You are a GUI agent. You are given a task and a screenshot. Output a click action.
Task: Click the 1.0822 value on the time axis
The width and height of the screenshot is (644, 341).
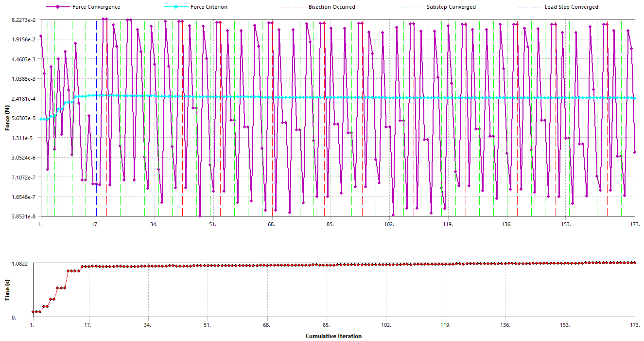coord(20,263)
